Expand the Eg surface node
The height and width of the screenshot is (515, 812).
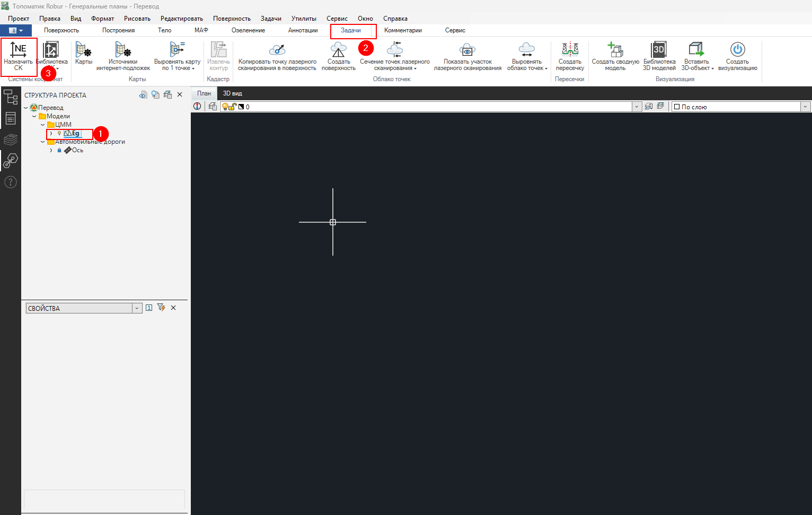[x=51, y=133]
